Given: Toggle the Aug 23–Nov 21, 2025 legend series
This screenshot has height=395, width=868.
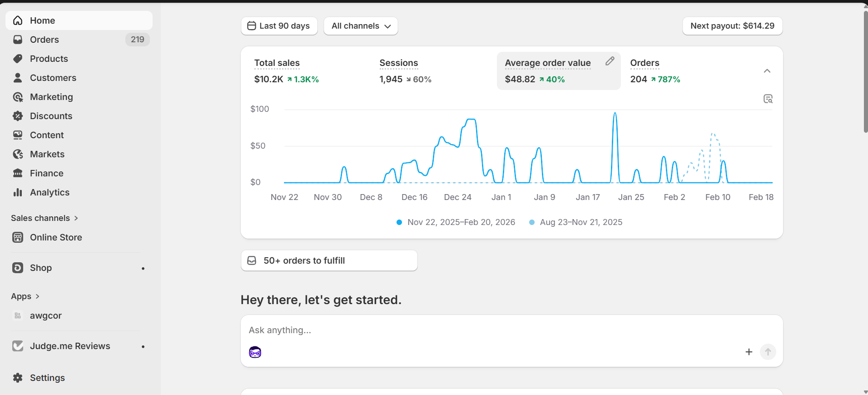Looking at the screenshot, I should point(576,222).
